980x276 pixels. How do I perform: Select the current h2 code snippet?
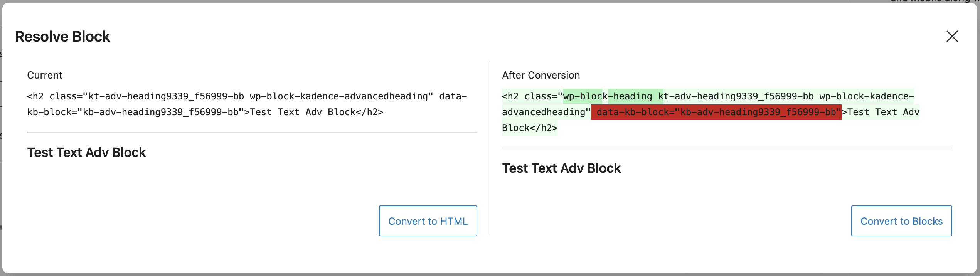point(247,104)
